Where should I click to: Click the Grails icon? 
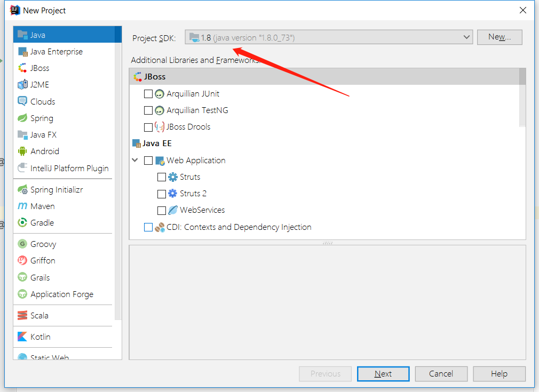click(22, 277)
